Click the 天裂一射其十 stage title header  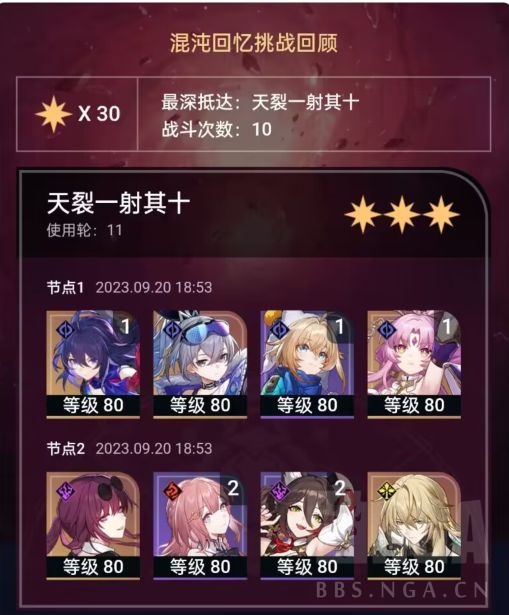pyautogui.click(x=118, y=204)
